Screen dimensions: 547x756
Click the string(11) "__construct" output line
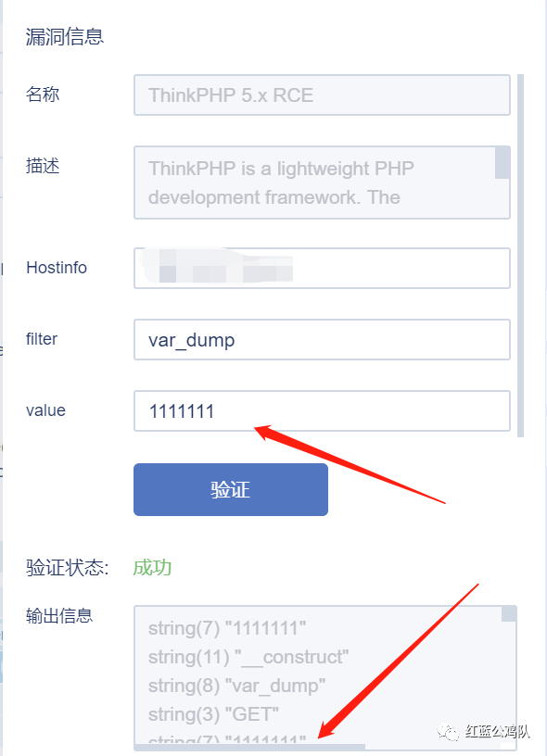click(248, 657)
